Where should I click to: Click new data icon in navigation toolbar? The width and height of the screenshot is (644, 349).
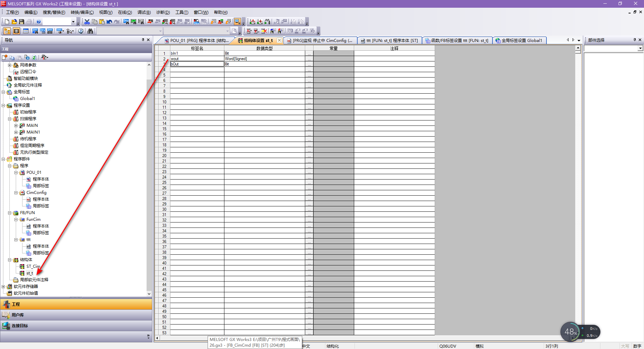[5, 57]
